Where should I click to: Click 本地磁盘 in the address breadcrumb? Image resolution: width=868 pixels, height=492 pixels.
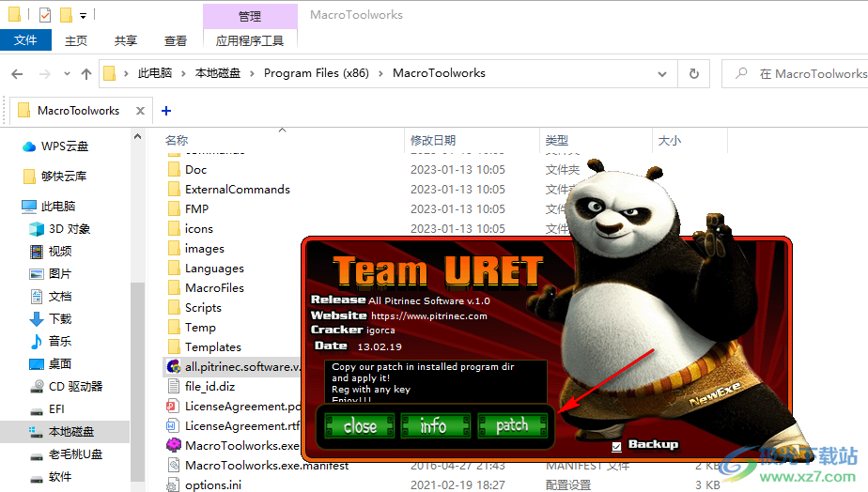click(218, 73)
